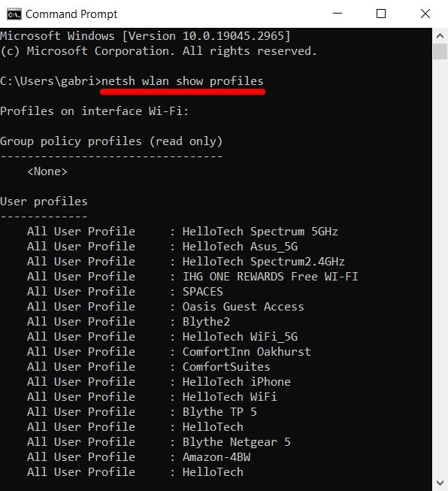This screenshot has width=448, height=491.
Task: Open the Command Prompt title bar icon menu
Action: [x=14, y=14]
